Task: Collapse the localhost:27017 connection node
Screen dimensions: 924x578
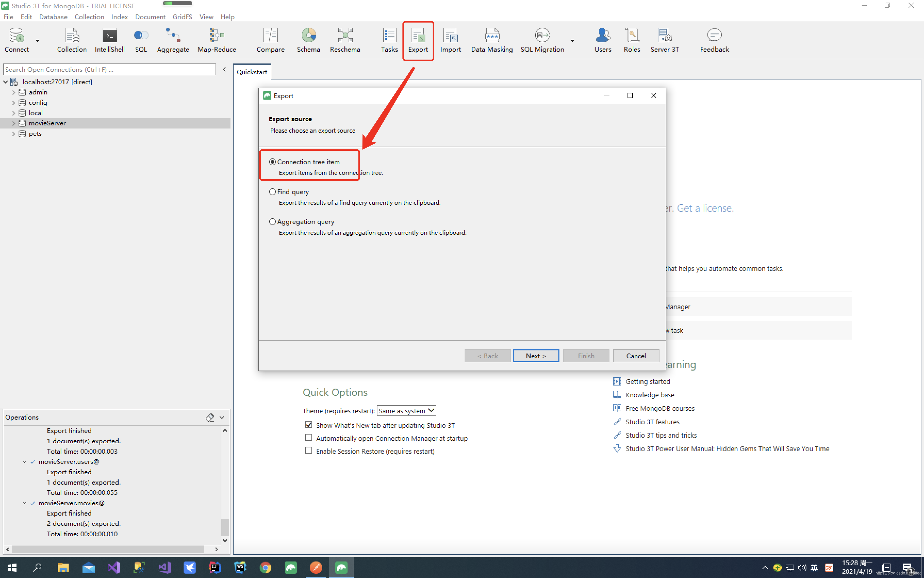Action: click(6, 82)
